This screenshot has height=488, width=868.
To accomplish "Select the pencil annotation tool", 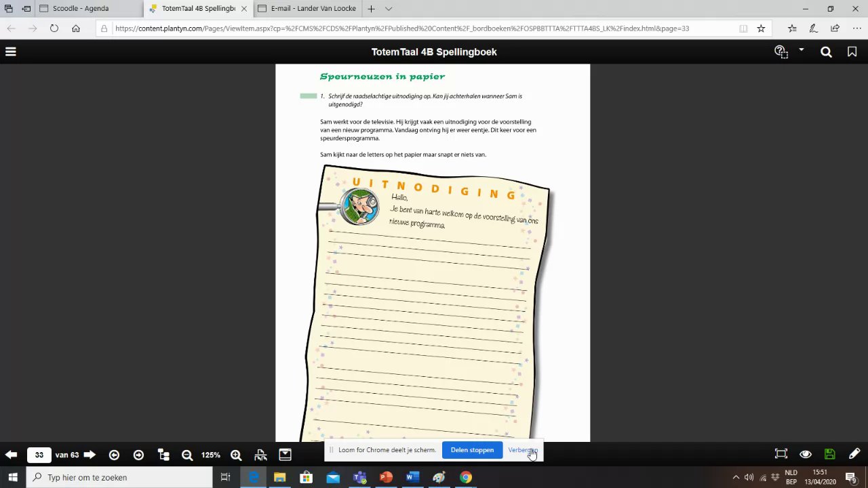I will [854, 454].
